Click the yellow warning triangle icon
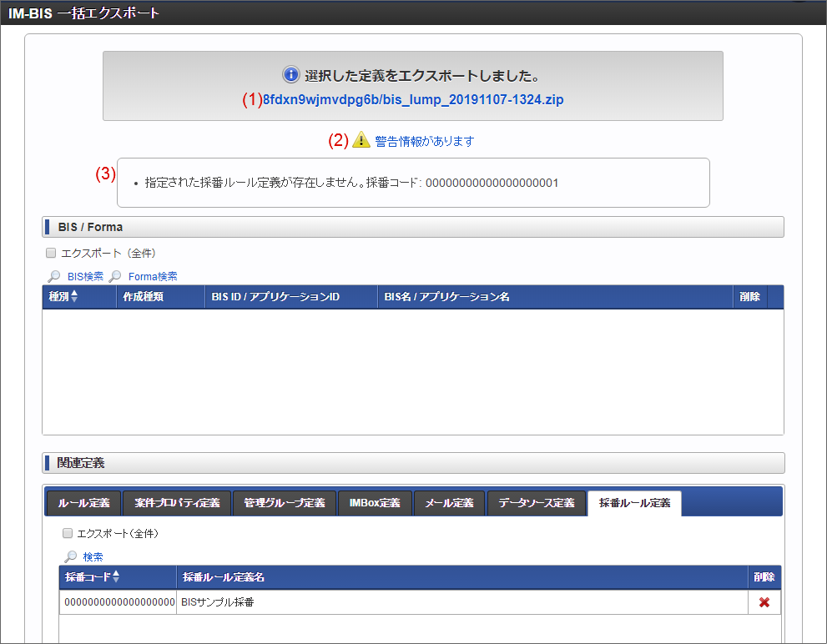The height and width of the screenshot is (644, 827). click(x=361, y=141)
